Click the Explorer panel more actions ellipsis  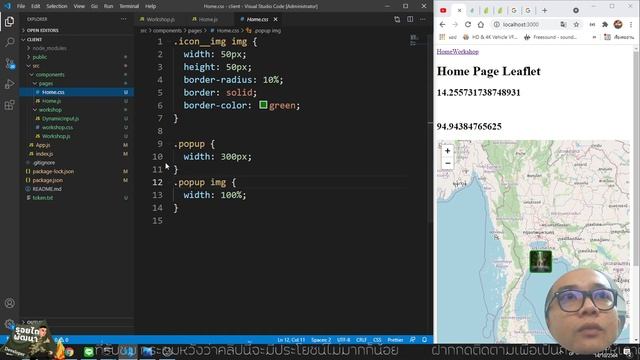[124, 19]
